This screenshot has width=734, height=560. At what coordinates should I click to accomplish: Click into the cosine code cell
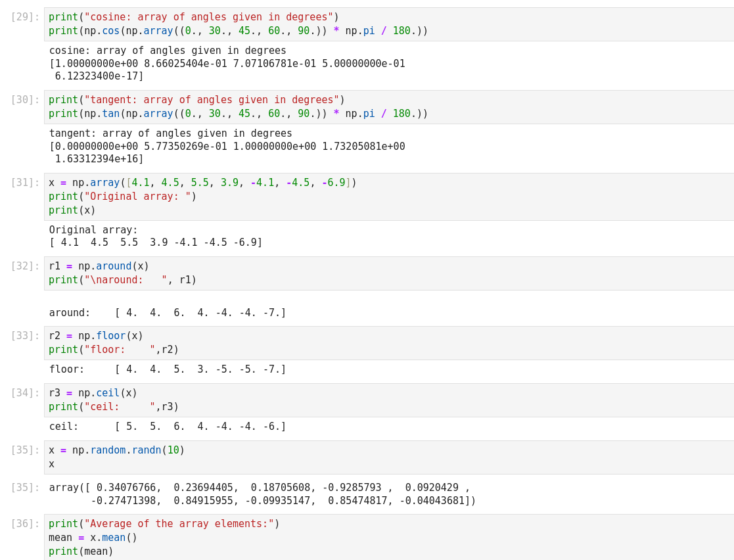[388, 24]
